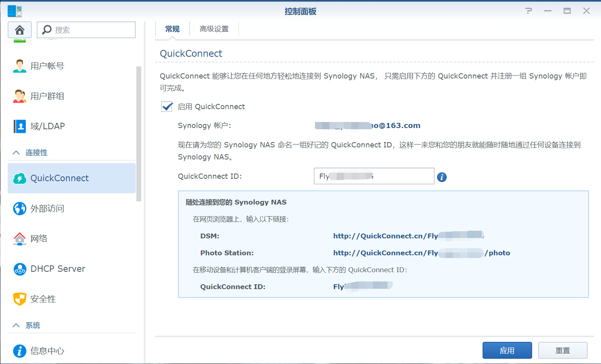This screenshot has height=364, width=601.
Task: Open External Access (外部访问) in sidebar
Action: (x=72, y=209)
